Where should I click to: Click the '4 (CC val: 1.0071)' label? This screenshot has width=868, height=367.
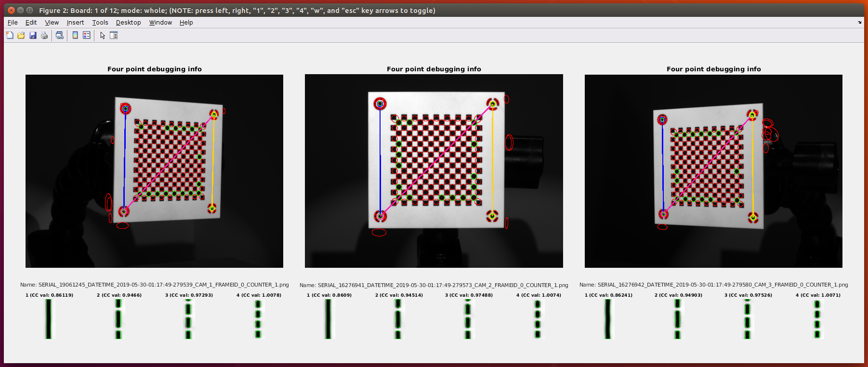[x=818, y=295]
